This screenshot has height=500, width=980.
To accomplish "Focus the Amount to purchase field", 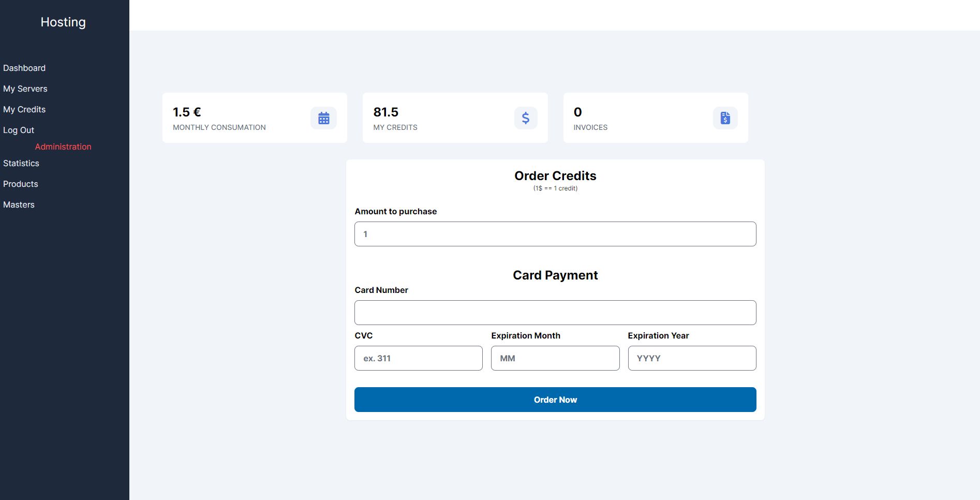I will coord(555,234).
